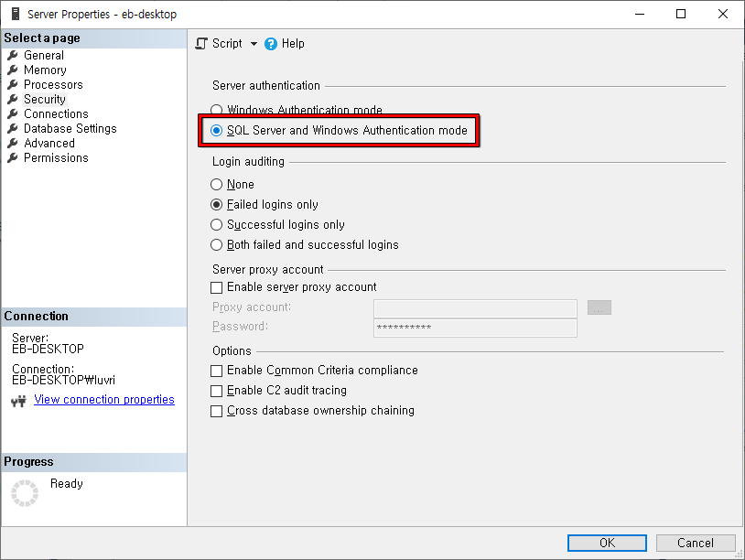The width and height of the screenshot is (745, 560).
Task: Toggle Cross database ownership chaining
Action: coord(216,411)
